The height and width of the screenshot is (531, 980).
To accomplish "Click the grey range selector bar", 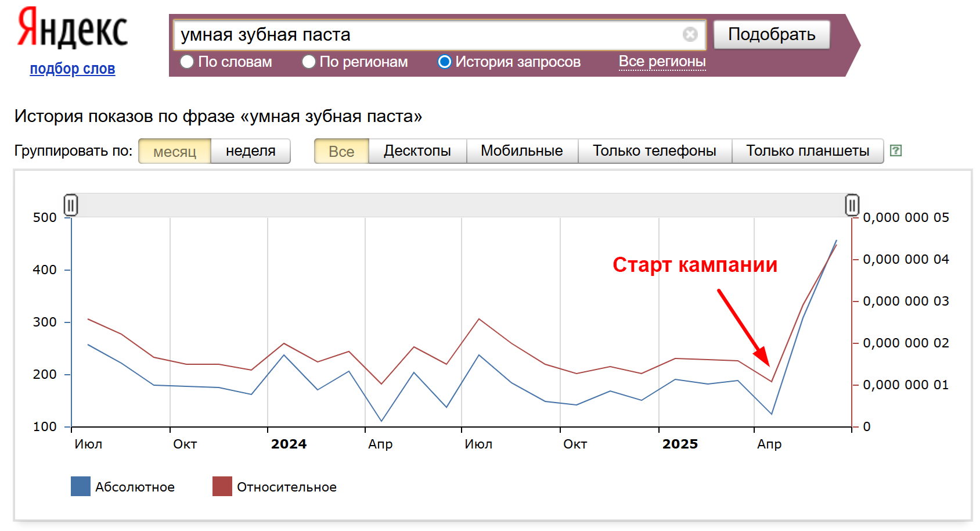I will coord(462,205).
